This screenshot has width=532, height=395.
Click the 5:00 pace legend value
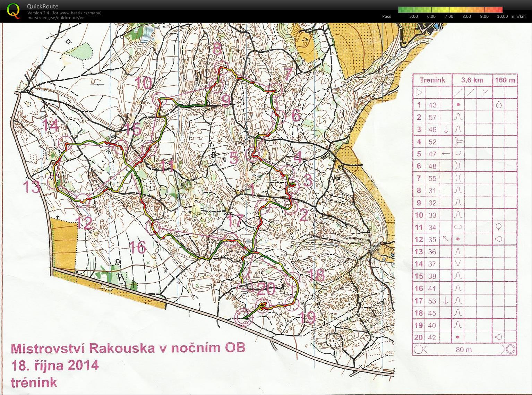tap(413, 16)
